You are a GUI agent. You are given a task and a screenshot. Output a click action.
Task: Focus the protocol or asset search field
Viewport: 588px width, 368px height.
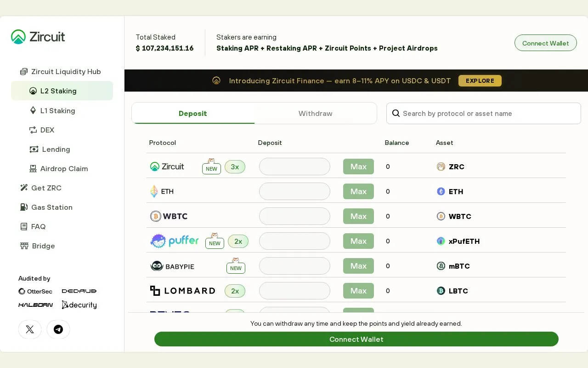tap(484, 114)
